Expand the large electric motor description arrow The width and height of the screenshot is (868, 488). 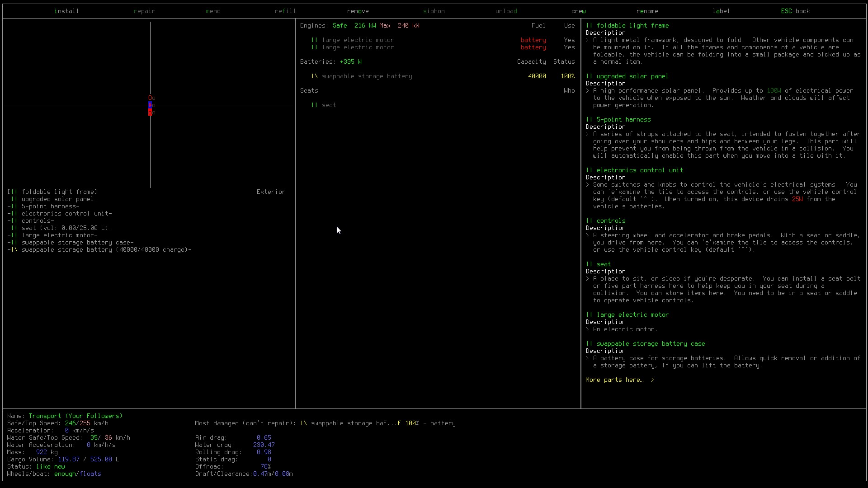[588, 329]
